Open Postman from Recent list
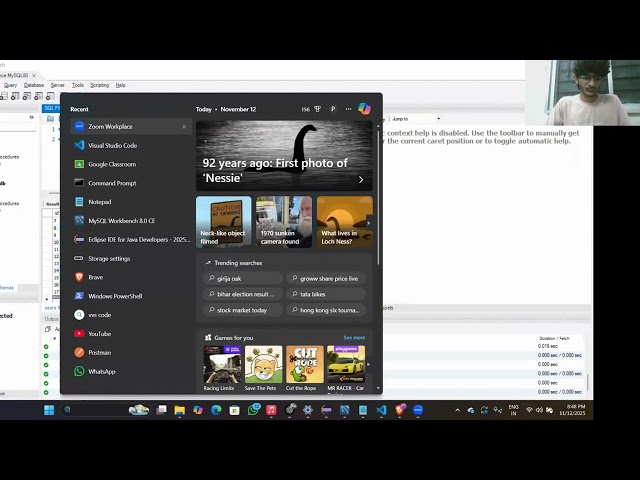Image resolution: width=640 pixels, height=480 pixels. (131, 352)
